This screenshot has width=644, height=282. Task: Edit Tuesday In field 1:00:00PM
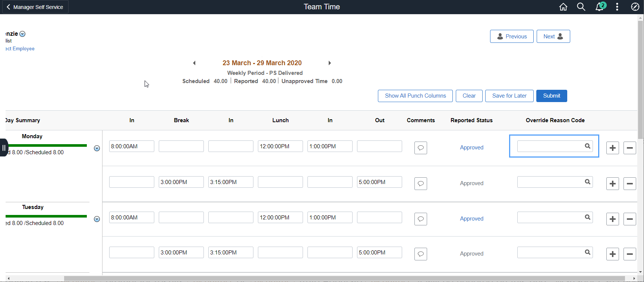(x=330, y=217)
